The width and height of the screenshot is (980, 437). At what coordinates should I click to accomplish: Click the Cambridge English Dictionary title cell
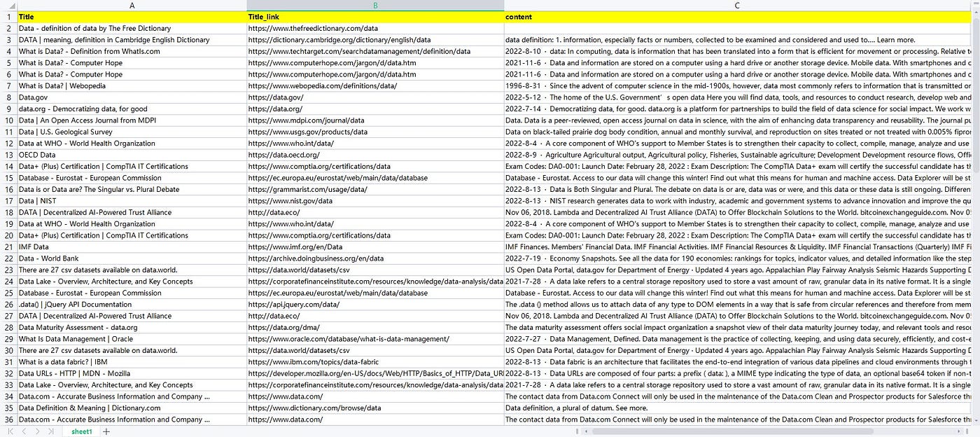click(x=132, y=40)
